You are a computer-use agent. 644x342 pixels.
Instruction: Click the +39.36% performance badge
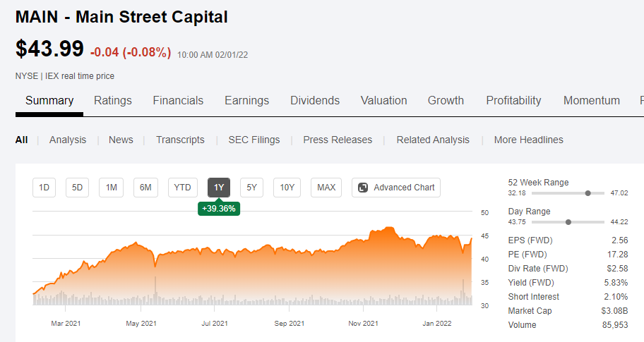[219, 208]
